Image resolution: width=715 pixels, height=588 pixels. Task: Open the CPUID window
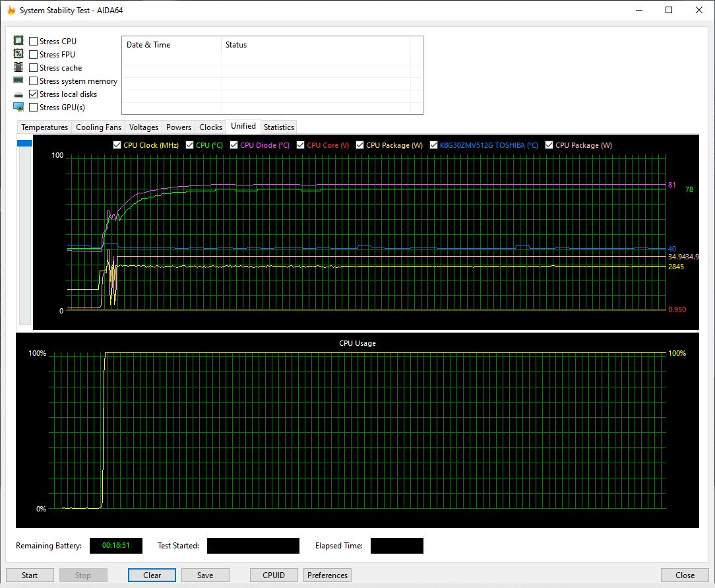(x=274, y=575)
